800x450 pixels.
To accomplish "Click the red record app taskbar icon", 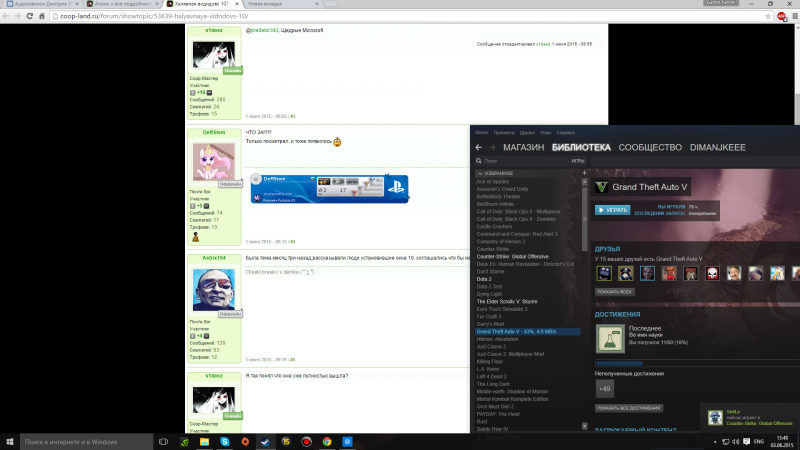I will [306, 442].
